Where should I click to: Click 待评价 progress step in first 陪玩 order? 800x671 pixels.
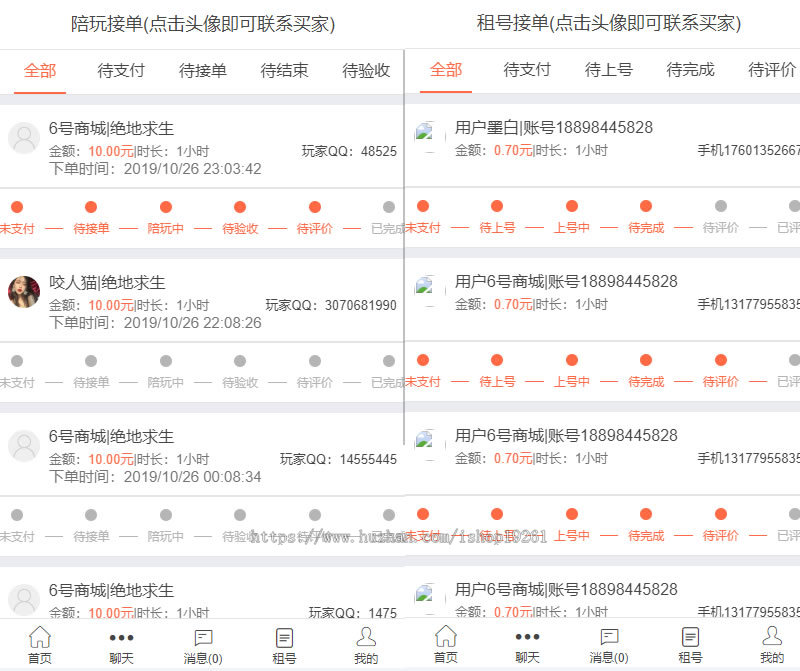pos(314,218)
